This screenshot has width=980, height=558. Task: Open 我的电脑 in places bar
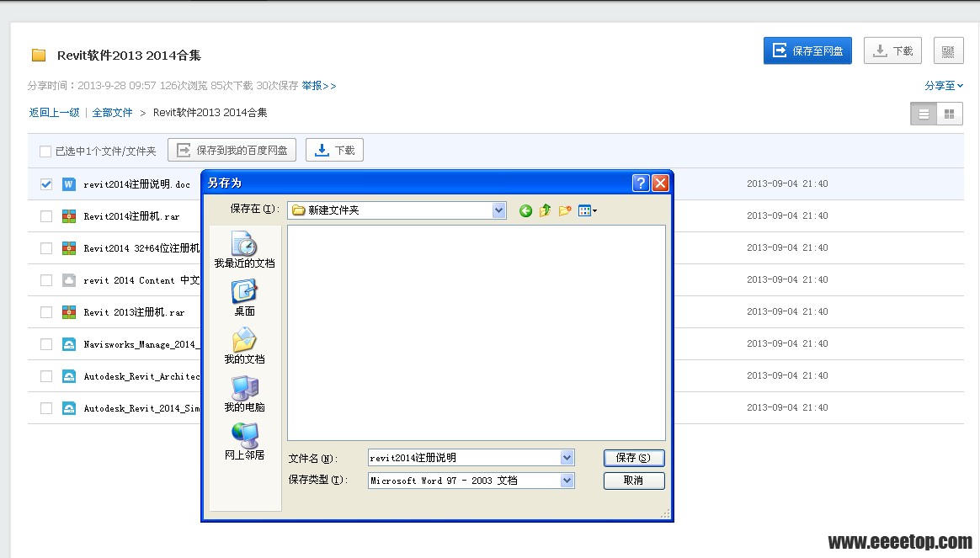point(244,394)
